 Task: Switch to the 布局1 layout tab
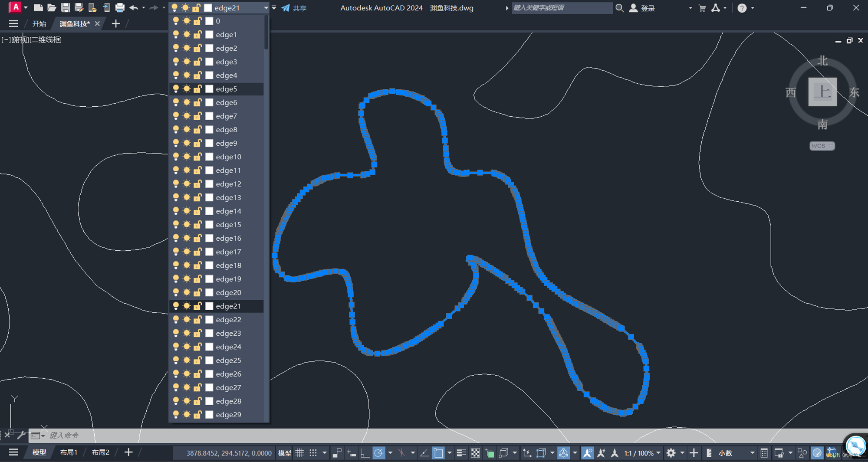(69, 452)
